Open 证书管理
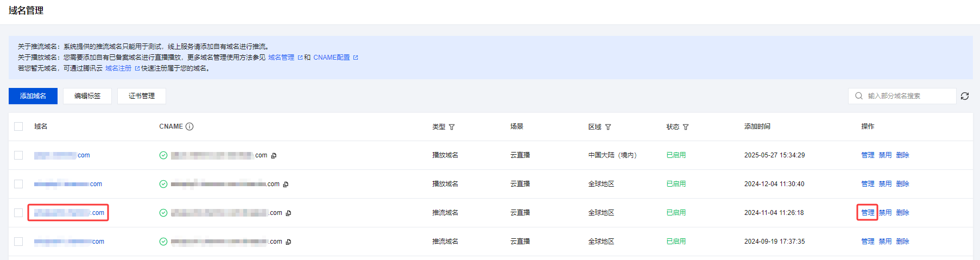Screen dimensions: 980x260 [142, 96]
